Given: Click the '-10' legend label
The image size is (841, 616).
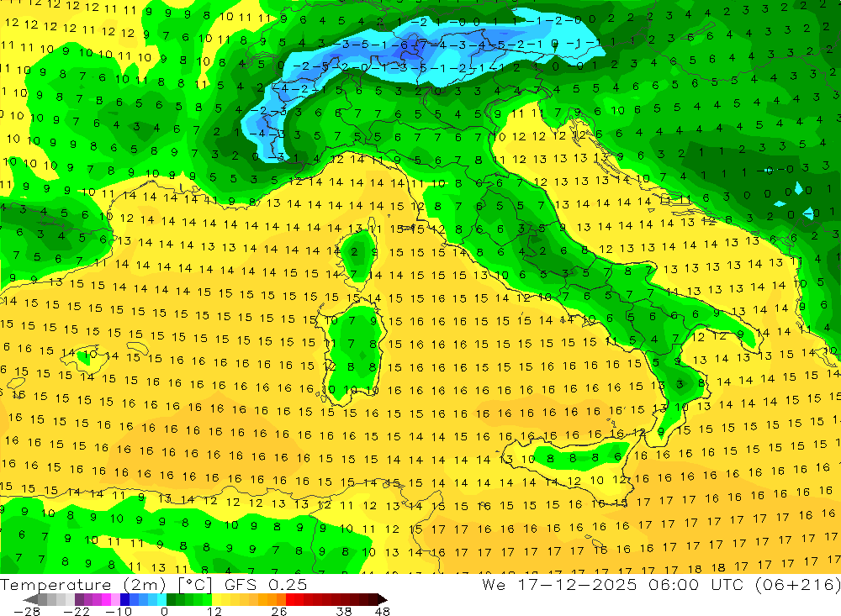Looking at the screenshot, I should [118, 611].
